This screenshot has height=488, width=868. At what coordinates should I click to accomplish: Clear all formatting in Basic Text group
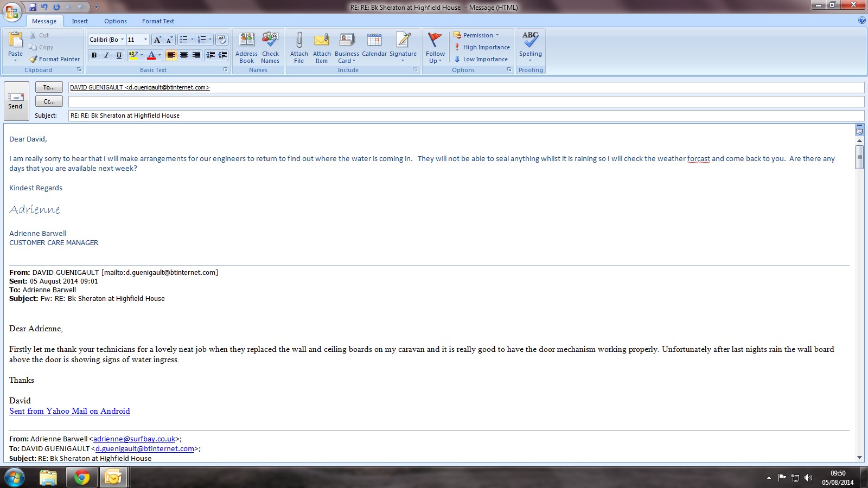(x=221, y=40)
